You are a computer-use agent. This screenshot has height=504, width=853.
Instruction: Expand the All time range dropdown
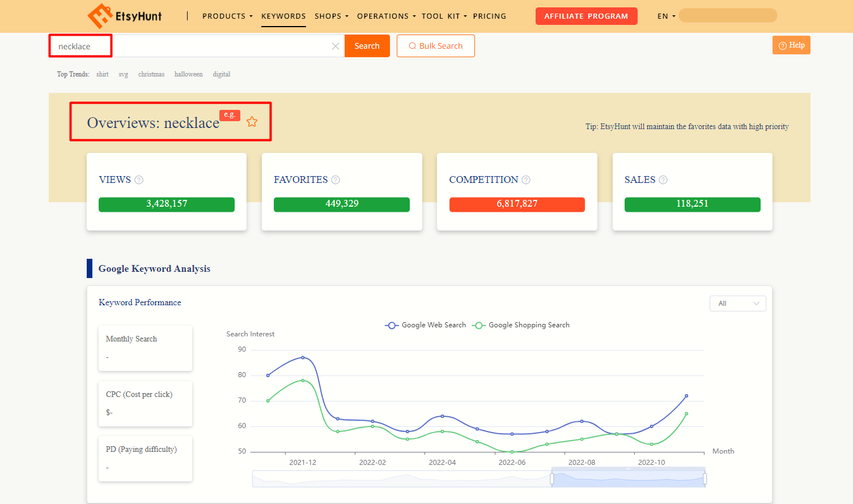tap(737, 304)
